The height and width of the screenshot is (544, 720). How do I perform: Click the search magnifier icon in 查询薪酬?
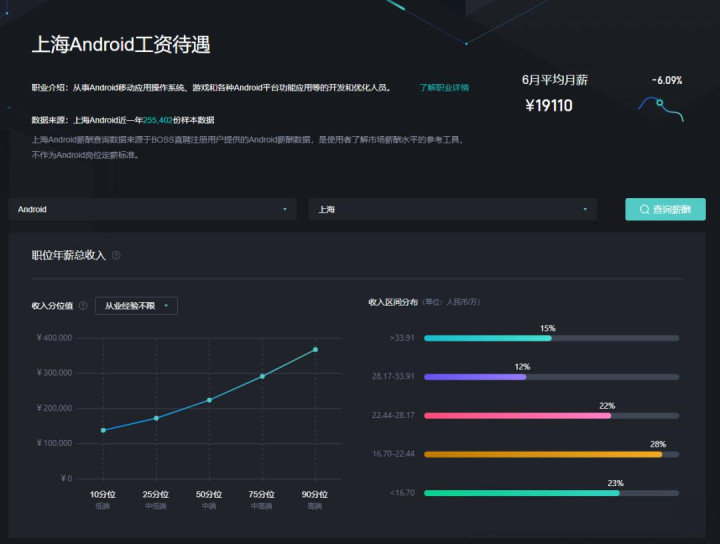(x=644, y=209)
